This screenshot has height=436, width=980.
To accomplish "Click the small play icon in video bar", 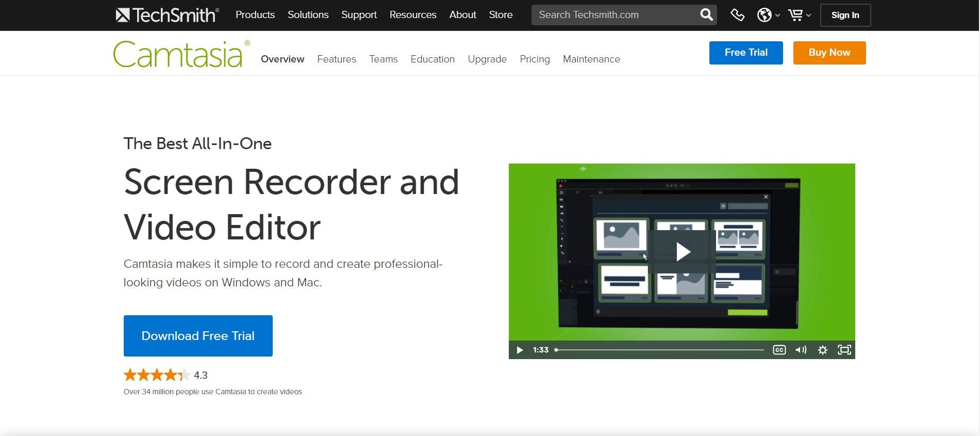I will tap(520, 350).
